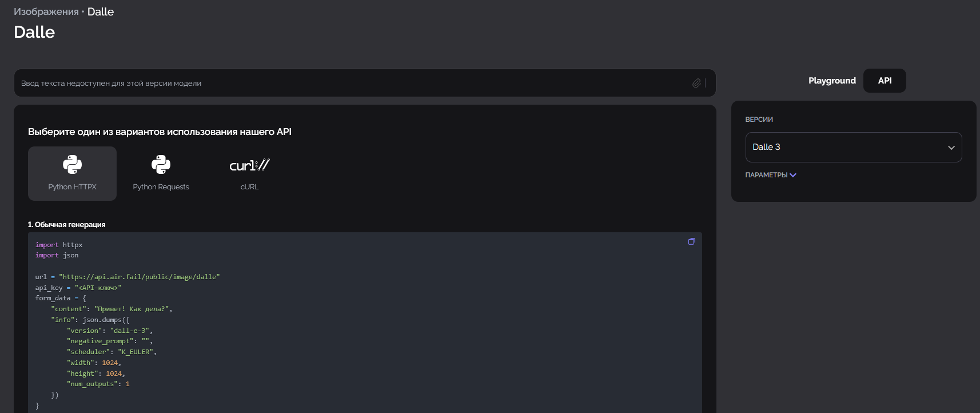The width and height of the screenshot is (980, 413).
Task: Click the Обычная генерация heading
Action: (66, 224)
